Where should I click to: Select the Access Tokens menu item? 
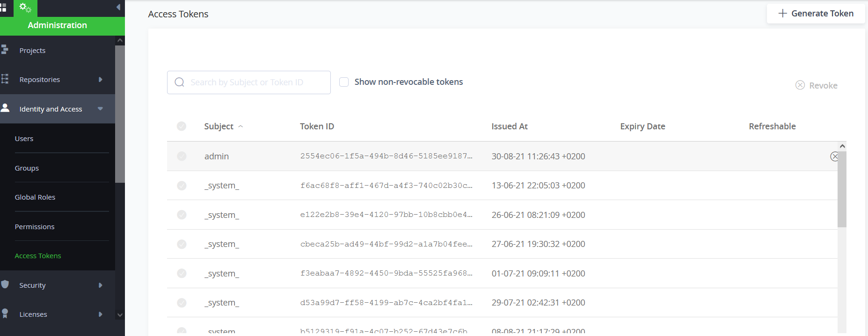click(38, 256)
